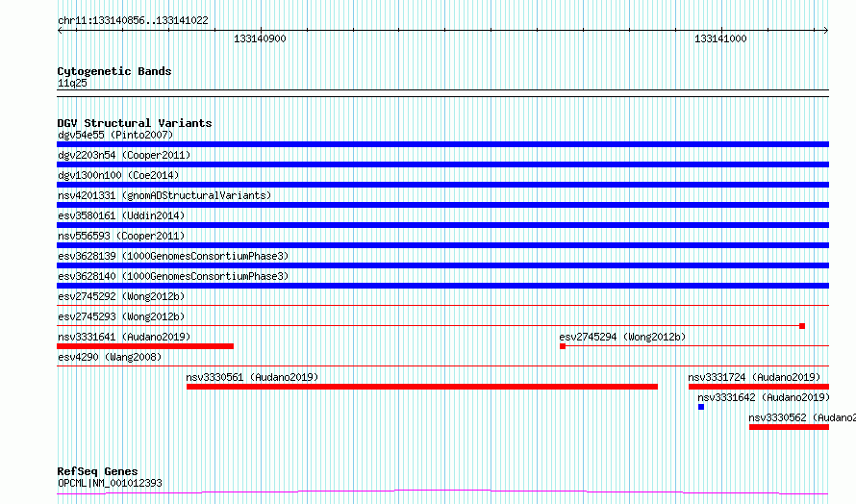Open nsv4201331 (gnomADStructuralVariants) entry
This screenshot has width=856, height=504.
pos(164,195)
